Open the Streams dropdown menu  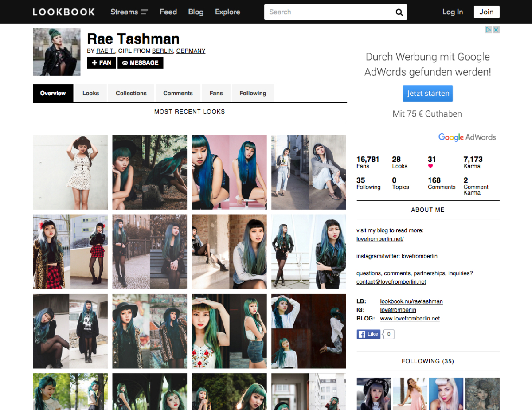(x=129, y=12)
